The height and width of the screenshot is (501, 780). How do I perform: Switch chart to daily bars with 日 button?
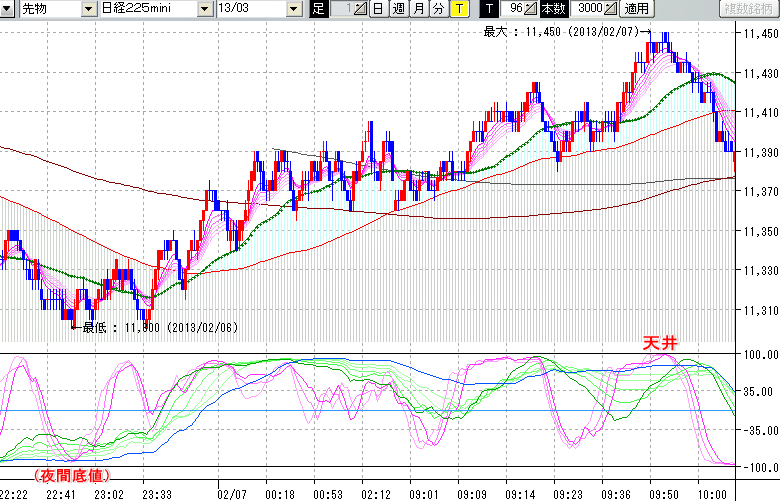377,9
